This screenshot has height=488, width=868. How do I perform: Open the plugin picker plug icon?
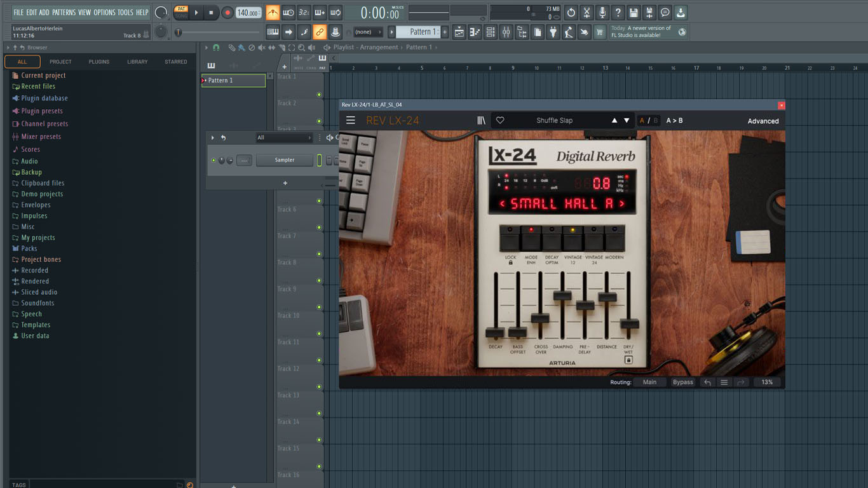553,32
